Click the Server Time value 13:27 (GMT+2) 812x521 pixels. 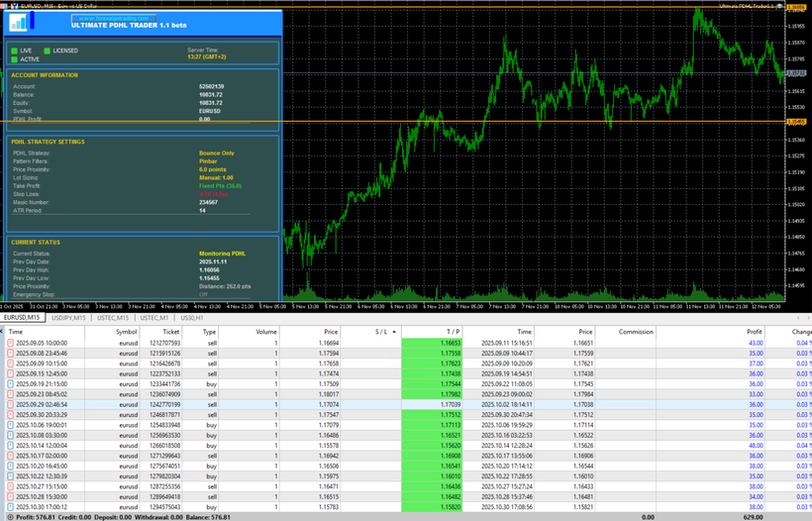pos(207,57)
